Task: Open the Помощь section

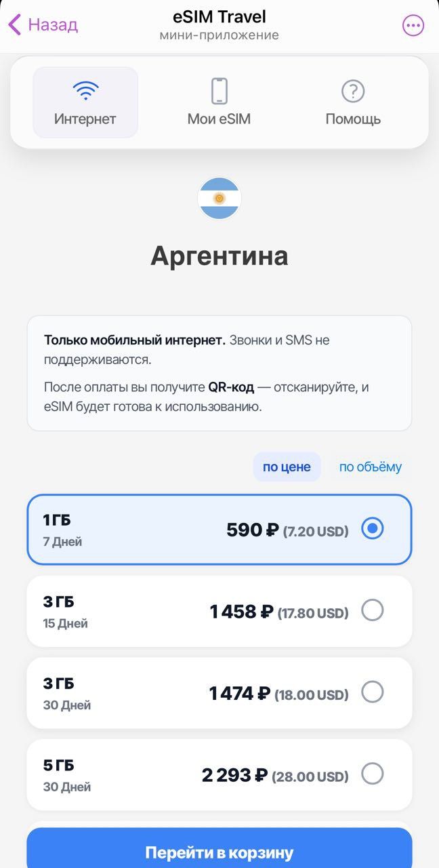Action: (352, 102)
